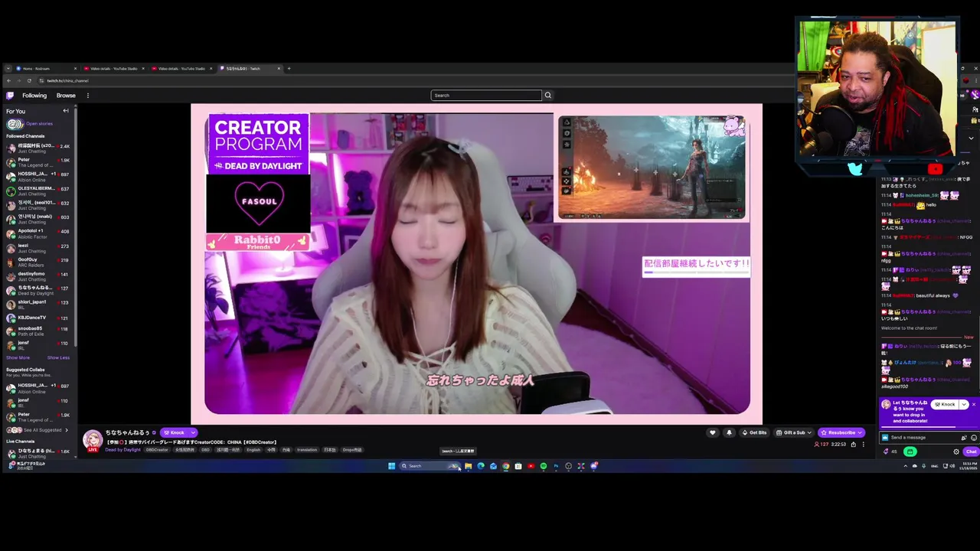Open the Following menu item
This screenshot has width=980, height=551.
click(x=34, y=96)
